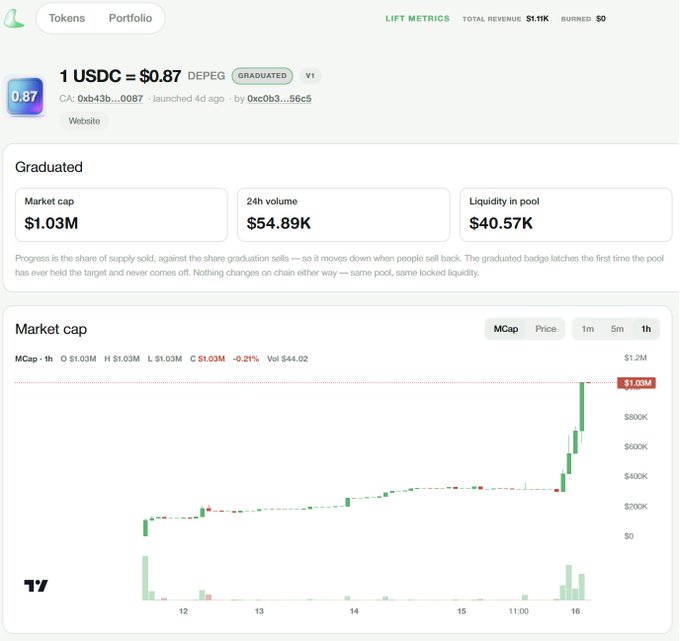680x641 pixels.
Task: Click the 0.87 token avatar thumbnail
Action: coord(25,96)
